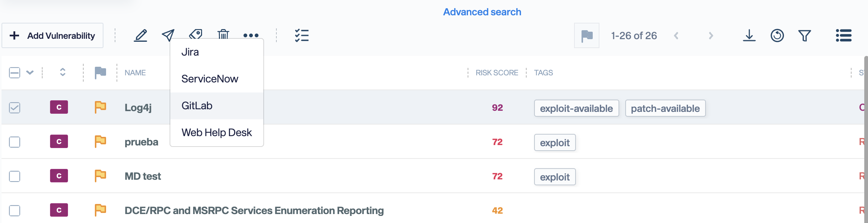This screenshot has height=223, width=868.
Task: Go to next page arrow
Action: (711, 35)
